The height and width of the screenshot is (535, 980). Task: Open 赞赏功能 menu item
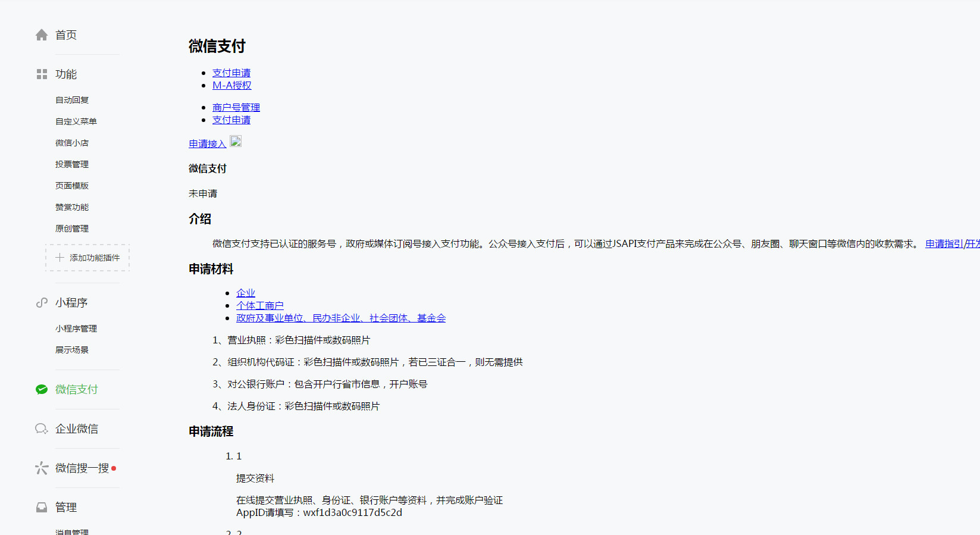pos(72,207)
